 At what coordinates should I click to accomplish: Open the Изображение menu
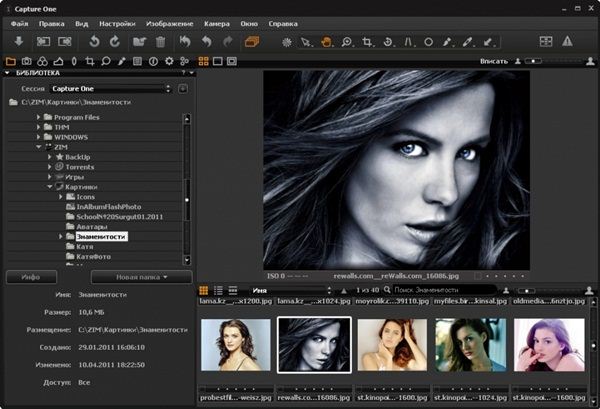[171, 22]
